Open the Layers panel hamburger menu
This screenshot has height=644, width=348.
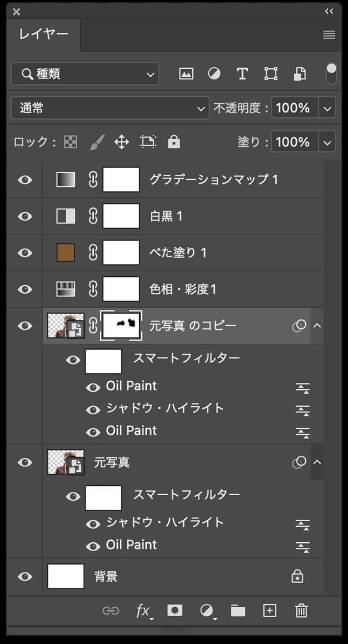pos(329,35)
